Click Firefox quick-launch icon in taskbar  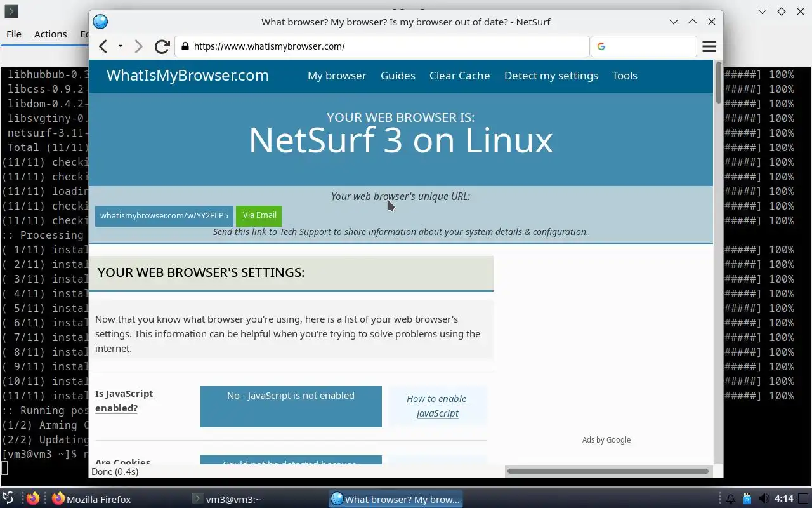click(33, 498)
